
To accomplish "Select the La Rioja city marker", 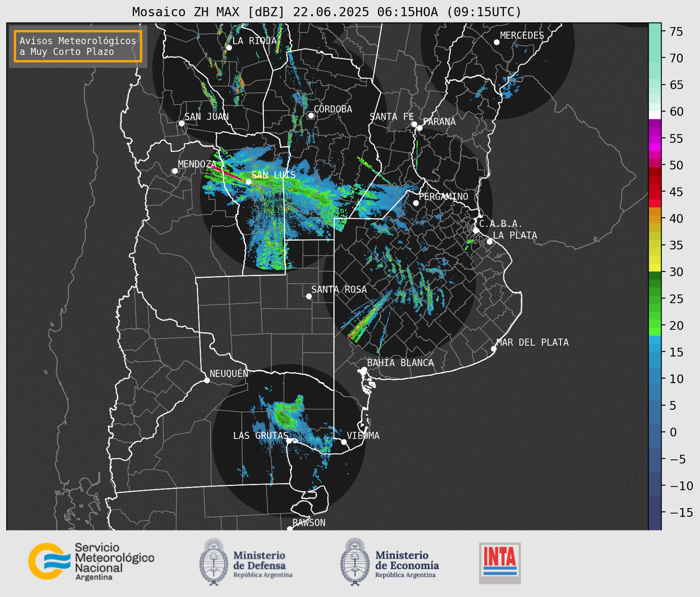I will click(x=229, y=48).
